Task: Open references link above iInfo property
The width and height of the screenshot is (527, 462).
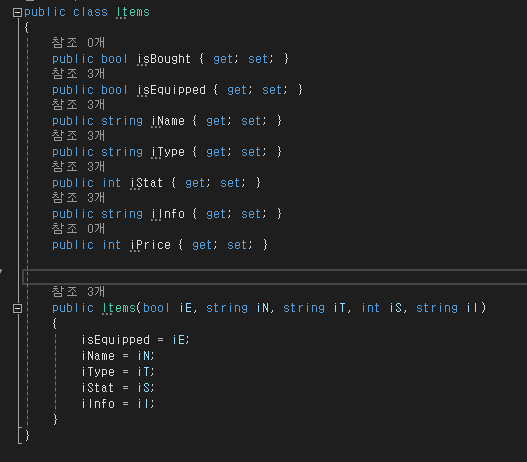Action: pyautogui.click(x=78, y=198)
